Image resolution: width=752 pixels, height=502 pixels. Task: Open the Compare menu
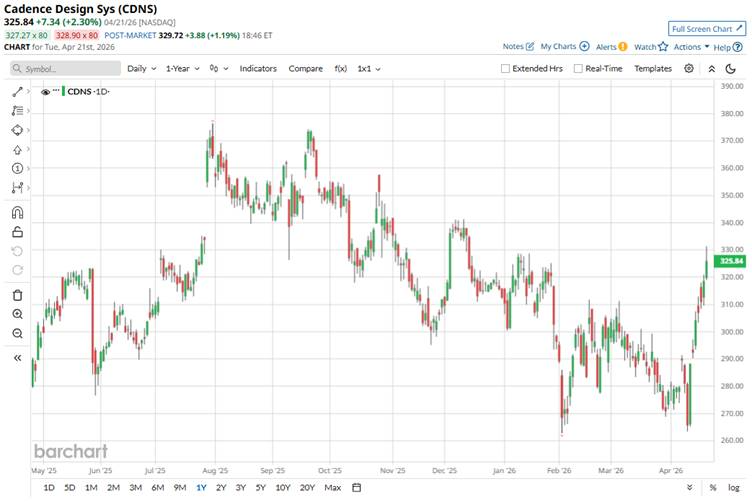306,69
